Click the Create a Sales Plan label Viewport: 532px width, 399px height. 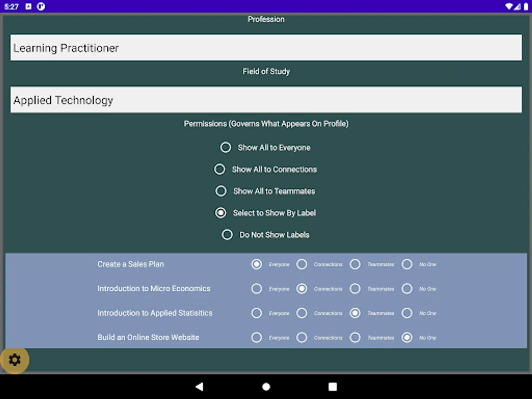131,264
